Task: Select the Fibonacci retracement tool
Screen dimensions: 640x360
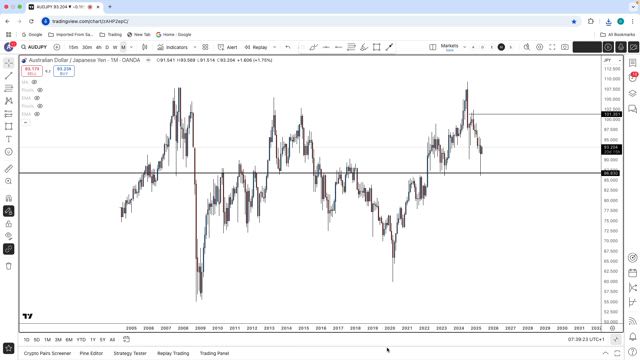Action: (9, 88)
